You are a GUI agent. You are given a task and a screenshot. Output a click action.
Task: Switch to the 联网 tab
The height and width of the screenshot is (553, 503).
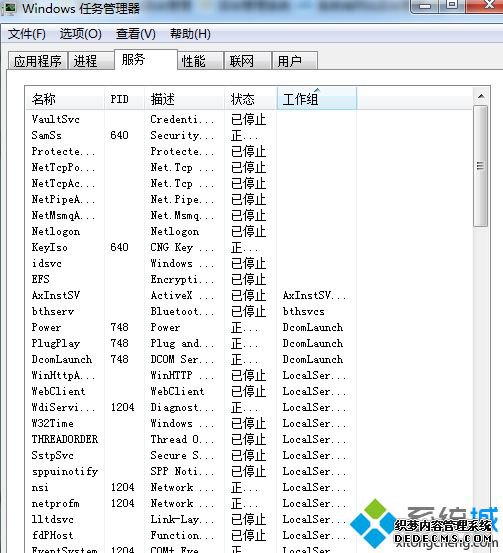coord(248,61)
